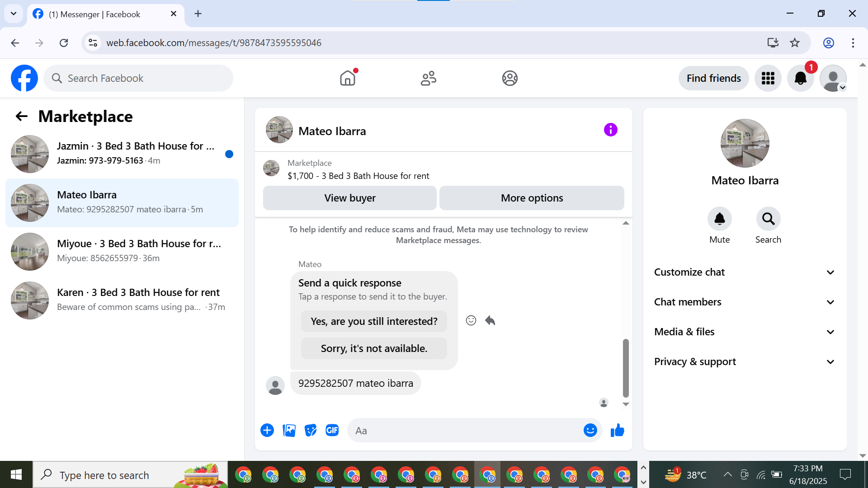Open the Facebook logo home link

point(24,78)
